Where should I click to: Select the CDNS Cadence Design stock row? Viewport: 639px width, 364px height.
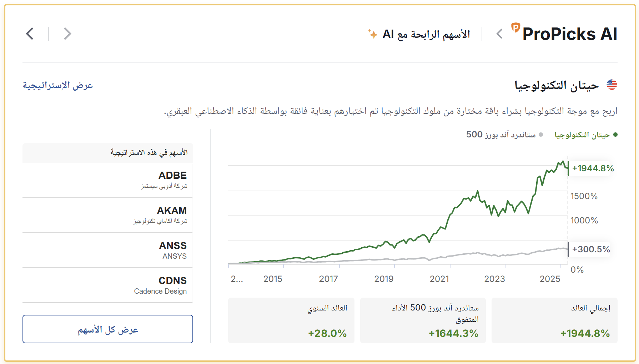[108, 285]
